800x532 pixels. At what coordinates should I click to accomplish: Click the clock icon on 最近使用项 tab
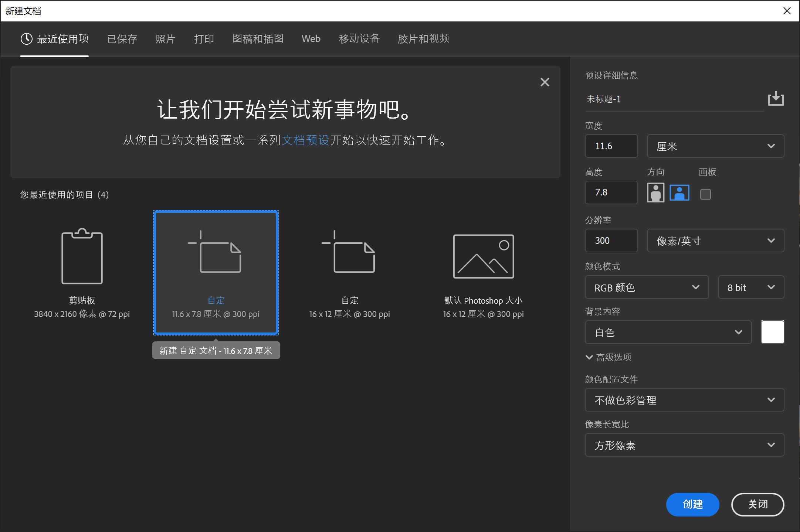point(27,39)
